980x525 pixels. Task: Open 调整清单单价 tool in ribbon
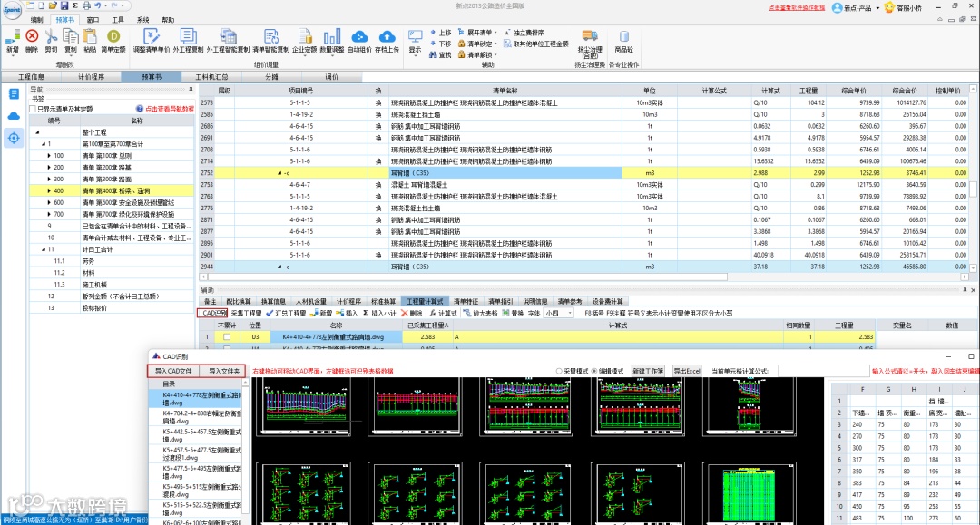[x=152, y=41]
